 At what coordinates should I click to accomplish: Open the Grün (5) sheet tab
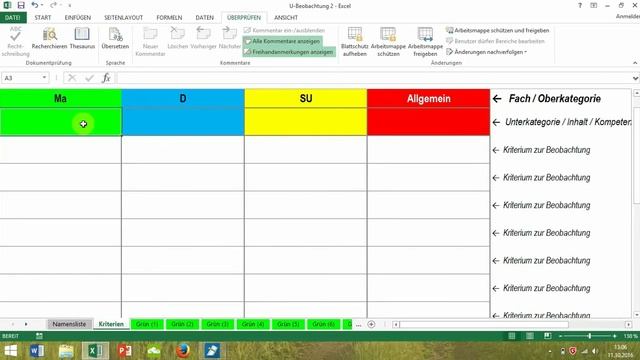coord(288,324)
